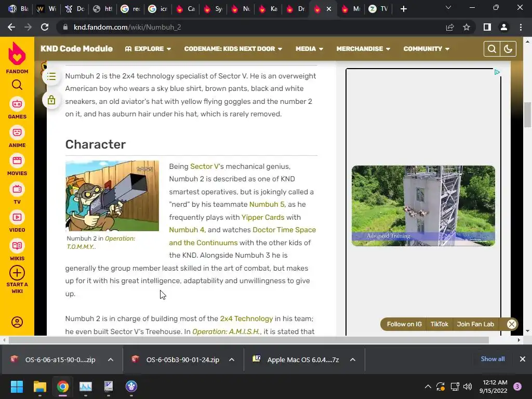Open the table of contents list icon

click(51, 76)
